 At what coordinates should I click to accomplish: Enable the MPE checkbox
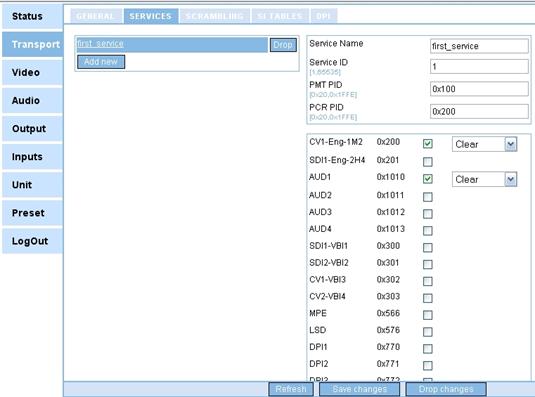428,315
